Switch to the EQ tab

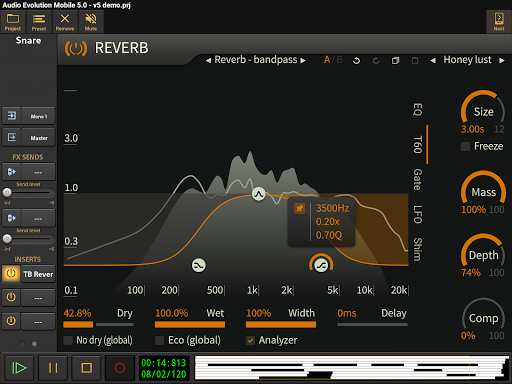[418, 109]
